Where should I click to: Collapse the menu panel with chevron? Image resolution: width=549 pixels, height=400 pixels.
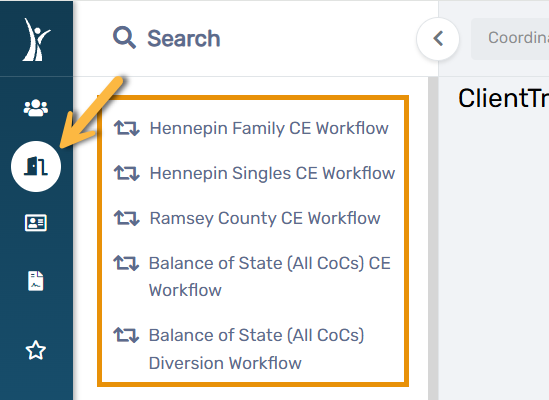point(438,39)
